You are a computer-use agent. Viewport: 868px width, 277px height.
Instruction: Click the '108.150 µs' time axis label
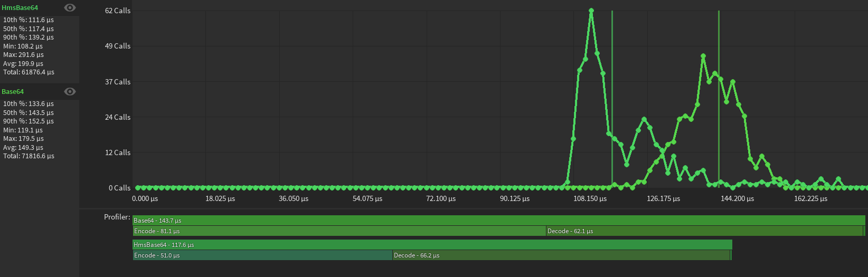(x=590, y=199)
